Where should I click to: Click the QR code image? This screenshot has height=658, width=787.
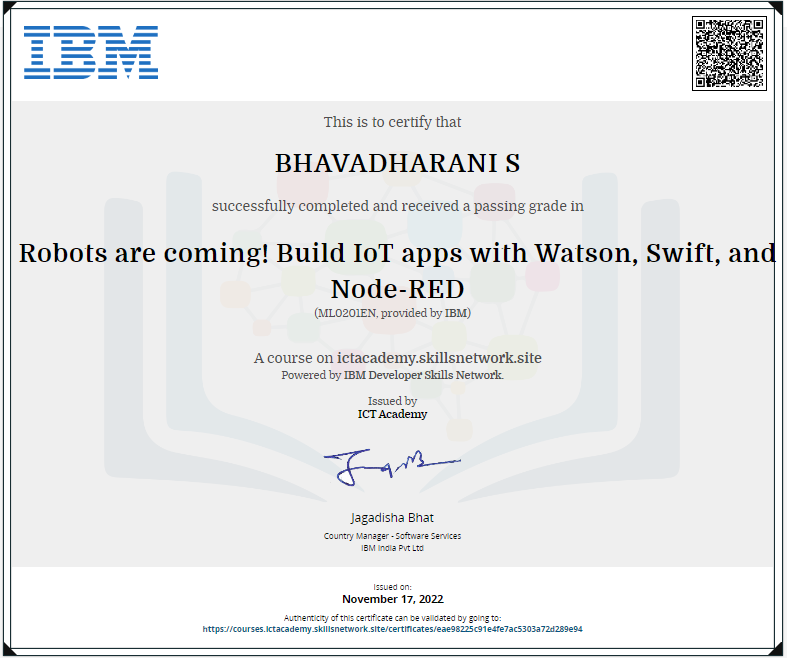pos(729,53)
